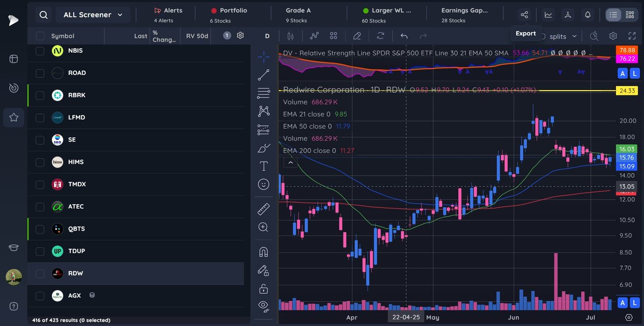Open the help question mark icon
The height and width of the screenshot is (326, 644).
(13, 306)
